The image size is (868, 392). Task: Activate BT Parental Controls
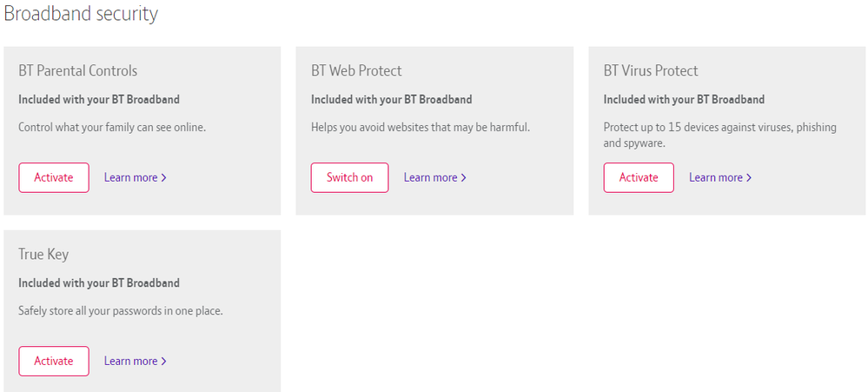pos(53,177)
